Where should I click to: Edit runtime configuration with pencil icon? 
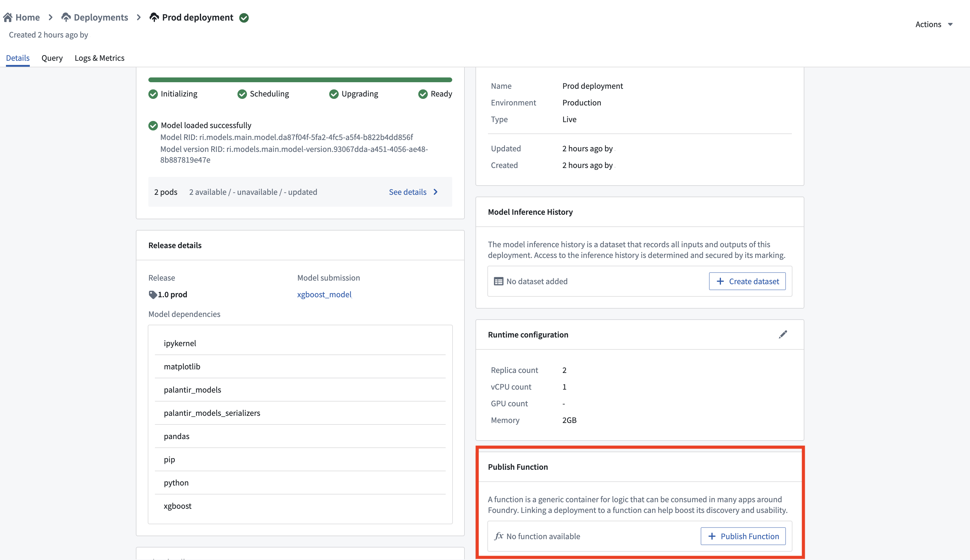(783, 334)
